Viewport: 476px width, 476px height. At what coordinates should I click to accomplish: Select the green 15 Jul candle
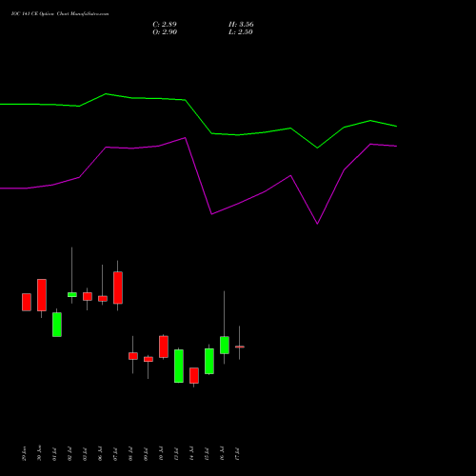click(x=209, y=361)
